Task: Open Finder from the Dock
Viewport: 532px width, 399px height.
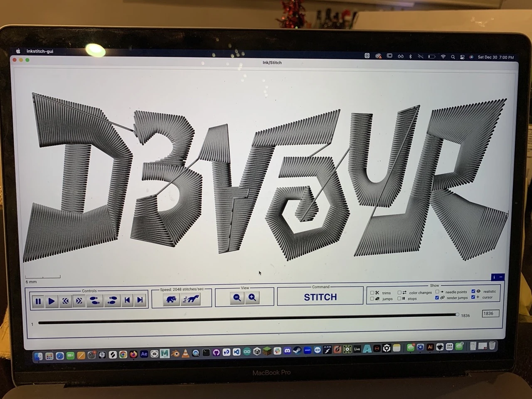Action: pos(39,356)
